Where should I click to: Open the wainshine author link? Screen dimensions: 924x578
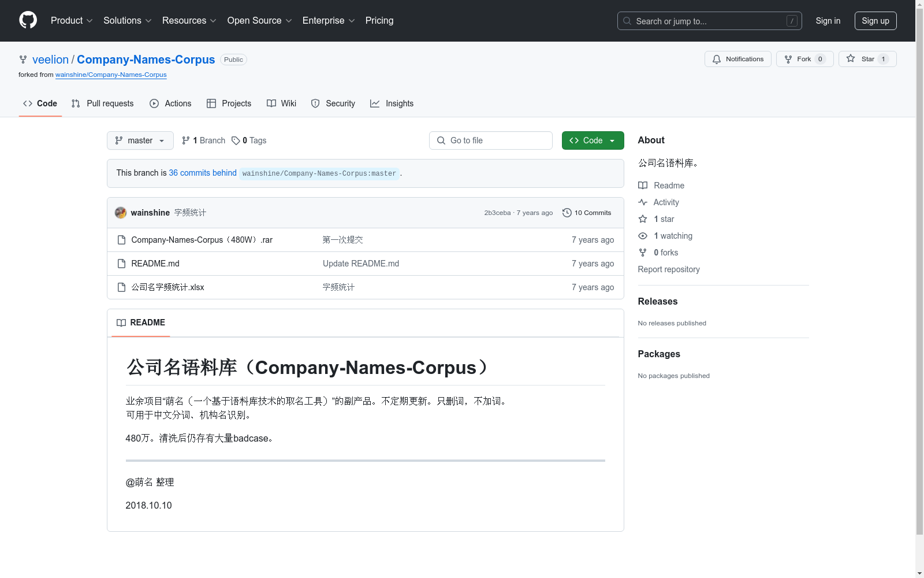(x=150, y=213)
